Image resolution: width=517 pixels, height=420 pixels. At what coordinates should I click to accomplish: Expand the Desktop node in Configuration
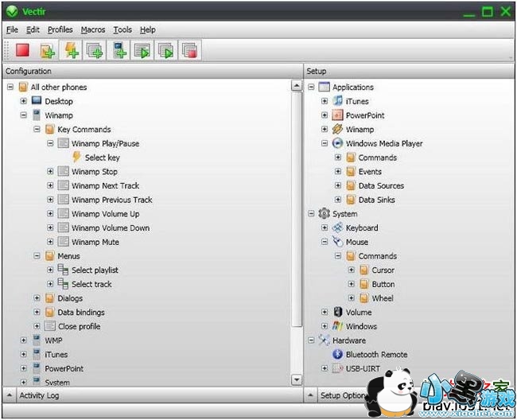24,102
